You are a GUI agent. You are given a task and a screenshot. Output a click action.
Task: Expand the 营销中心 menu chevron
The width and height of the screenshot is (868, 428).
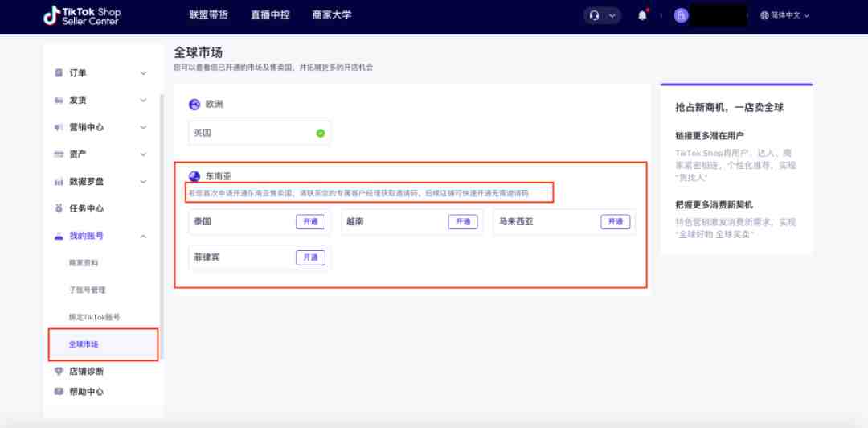143,127
